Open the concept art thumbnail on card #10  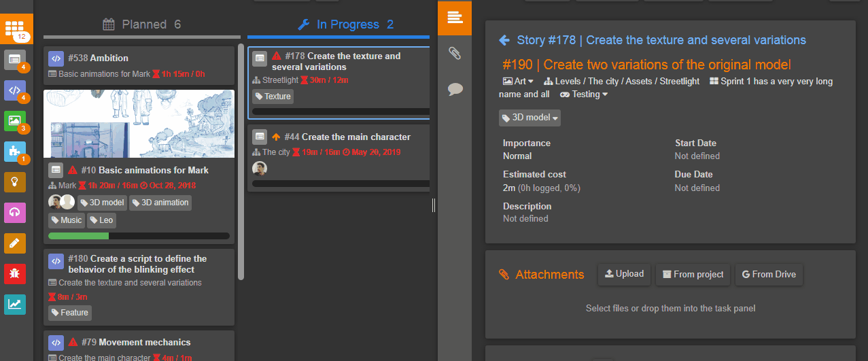[x=139, y=124]
